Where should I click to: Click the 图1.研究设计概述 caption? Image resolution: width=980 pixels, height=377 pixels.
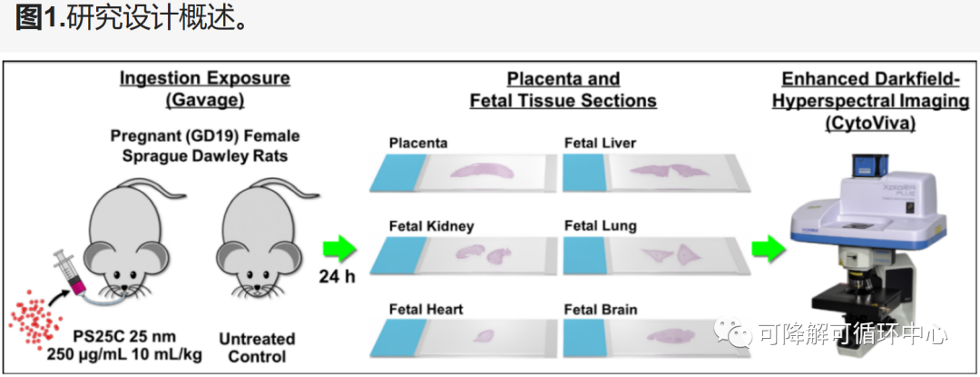pos(132,19)
